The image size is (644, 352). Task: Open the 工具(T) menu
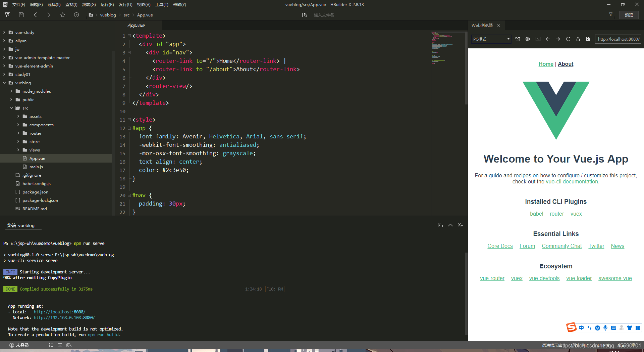162,5
